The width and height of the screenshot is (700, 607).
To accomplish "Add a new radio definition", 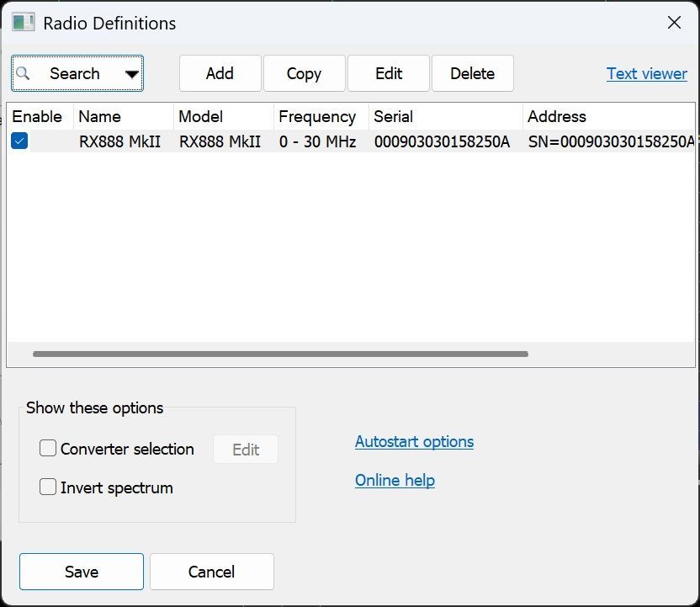I will (x=220, y=73).
